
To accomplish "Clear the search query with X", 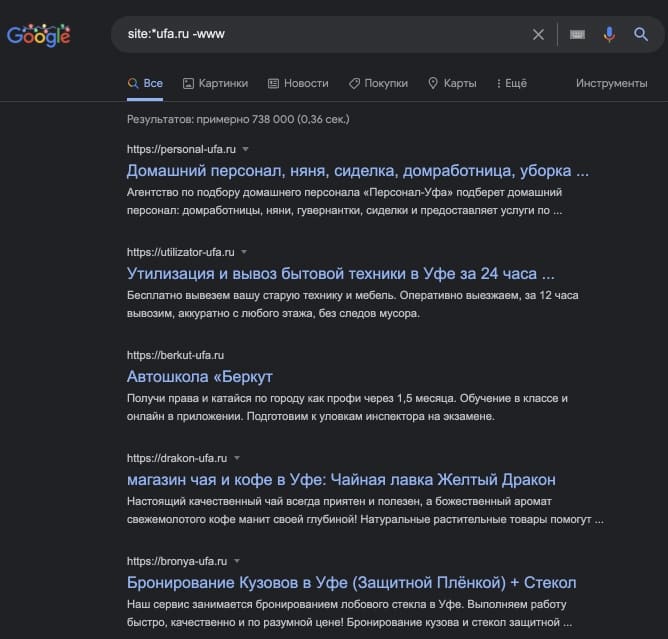I will click(x=538, y=35).
